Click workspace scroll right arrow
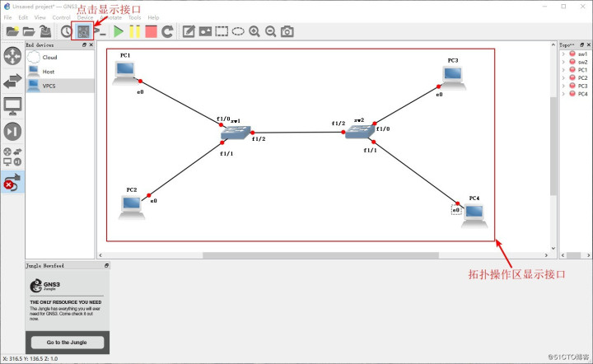This screenshot has width=593, height=364. point(546,255)
